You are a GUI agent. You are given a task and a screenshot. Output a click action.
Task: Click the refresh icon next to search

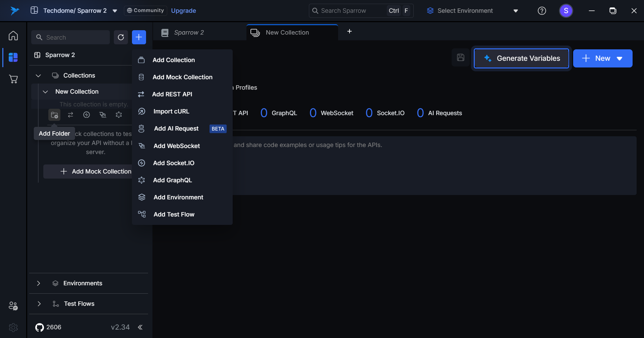121,37
